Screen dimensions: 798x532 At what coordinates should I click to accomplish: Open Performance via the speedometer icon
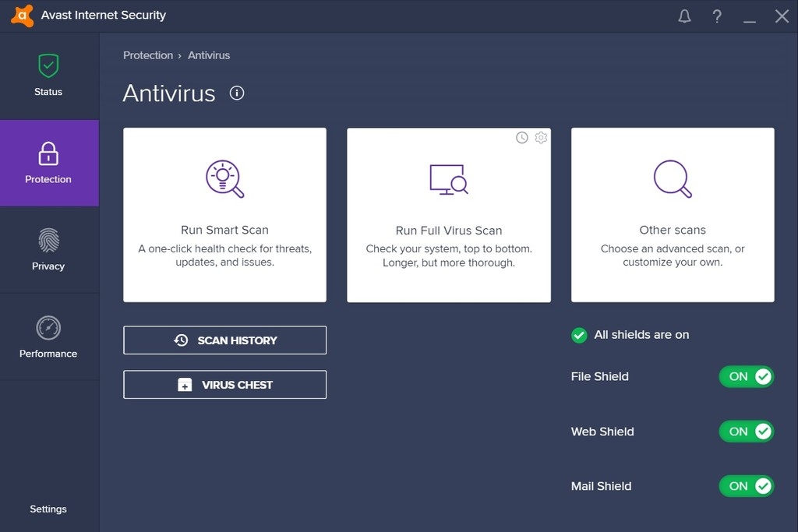[x=48, y=328]
